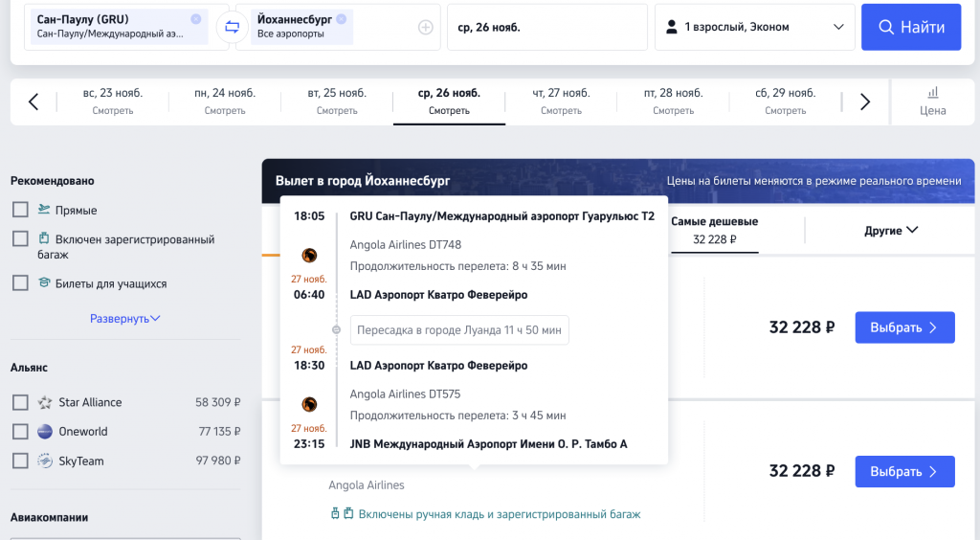Screen dimensions: 980x540
Task: Click the Oneworld logo icon
Action: [x=45, y=431]
